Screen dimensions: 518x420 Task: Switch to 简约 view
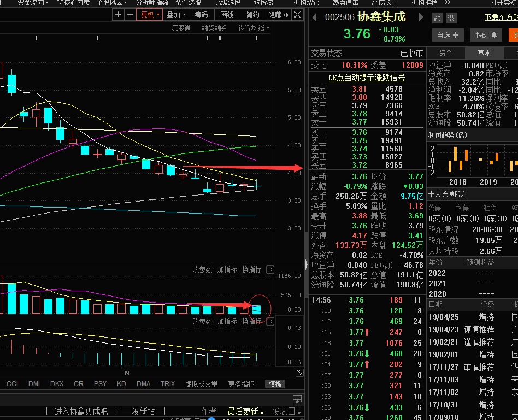253,15
